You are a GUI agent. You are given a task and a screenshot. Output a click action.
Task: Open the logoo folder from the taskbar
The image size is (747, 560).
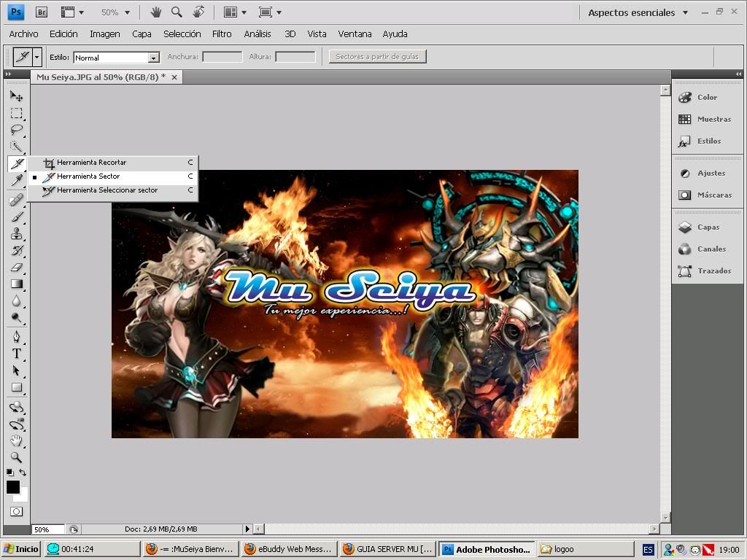click(x=586, y=549)
